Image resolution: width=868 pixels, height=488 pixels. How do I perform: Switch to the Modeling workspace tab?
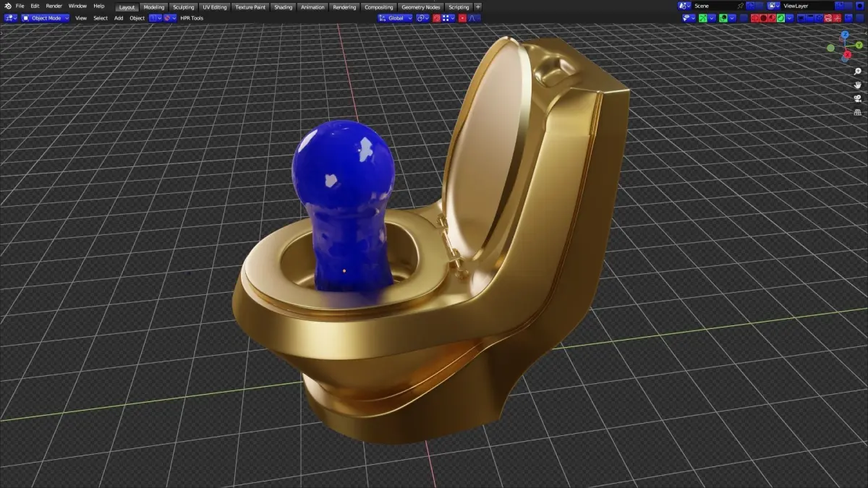(x=154, y=7)
